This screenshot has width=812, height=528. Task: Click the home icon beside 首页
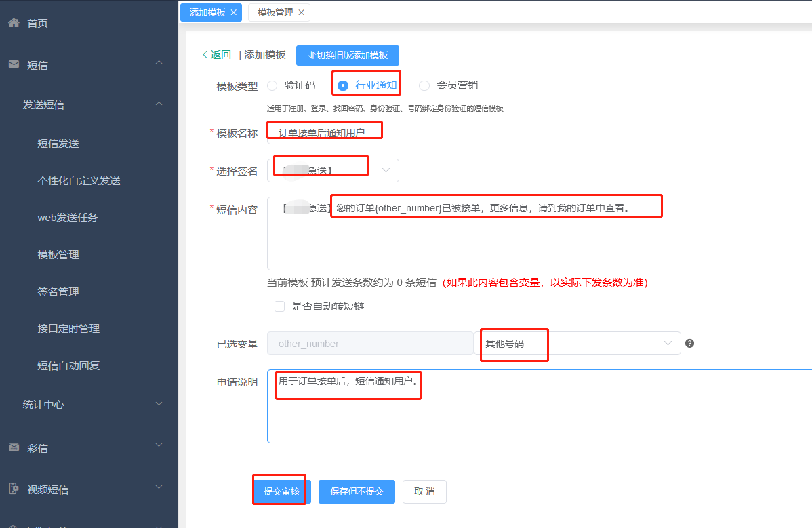14,23
